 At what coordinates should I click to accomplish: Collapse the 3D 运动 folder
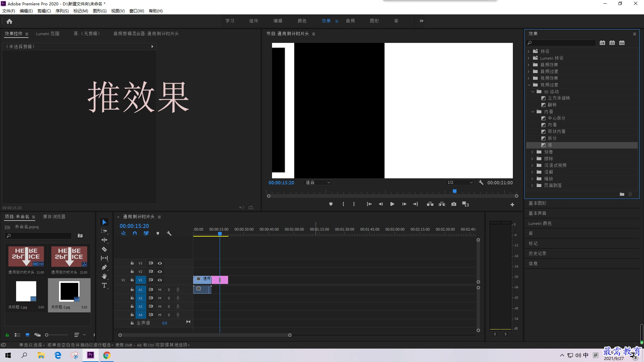click(533, 92)
